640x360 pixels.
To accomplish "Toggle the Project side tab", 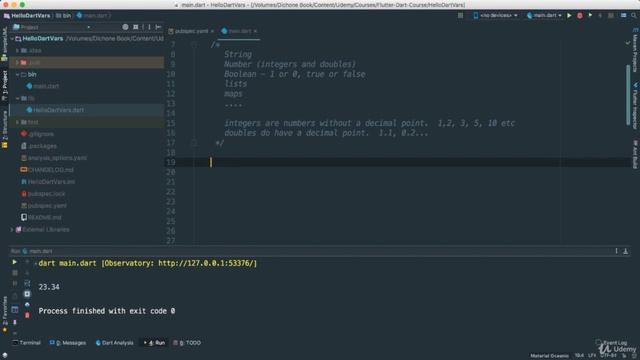I will [x=4, y=86].
